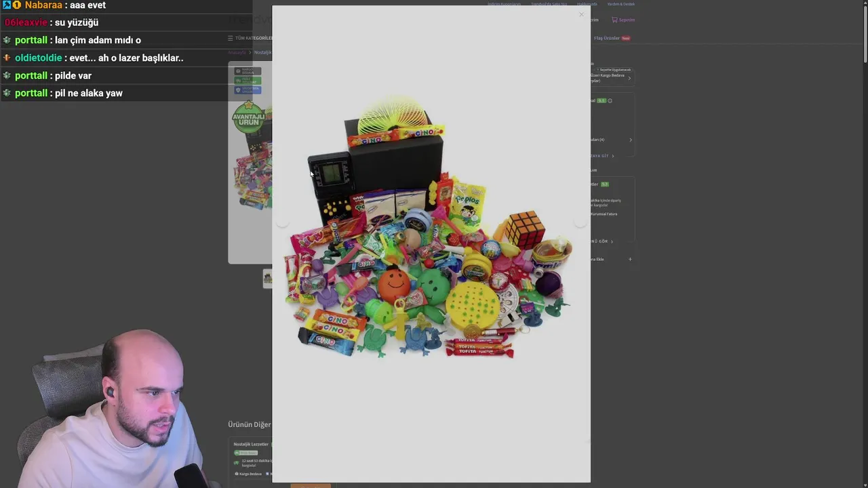The image size is (868, 488).
Task: Open the Trendyol'da Satış Yap link
Action: coord(549,4)
